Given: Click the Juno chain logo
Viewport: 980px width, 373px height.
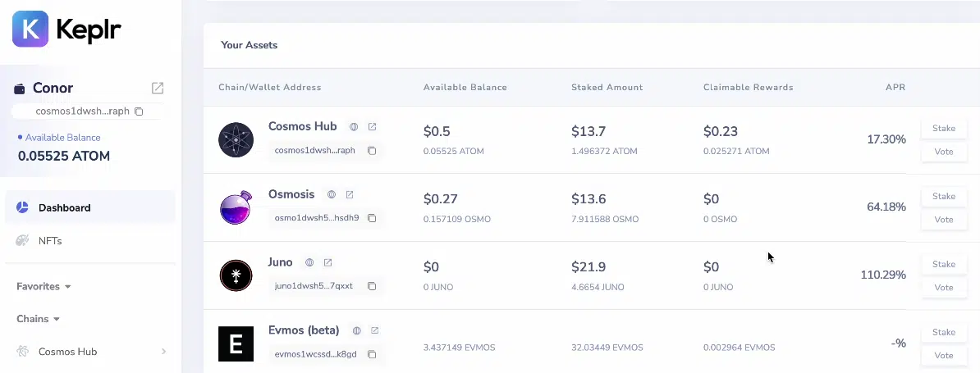Looking at the screenshot, I should point(236,275).
